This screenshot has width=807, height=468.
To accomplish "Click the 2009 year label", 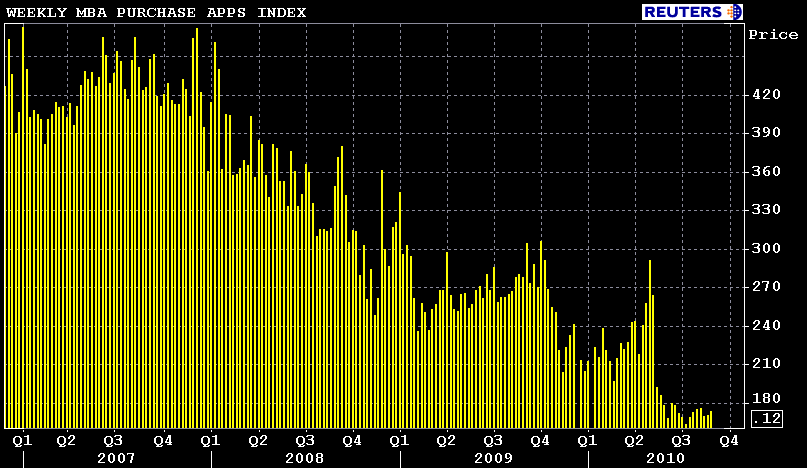I will (493, 458).
